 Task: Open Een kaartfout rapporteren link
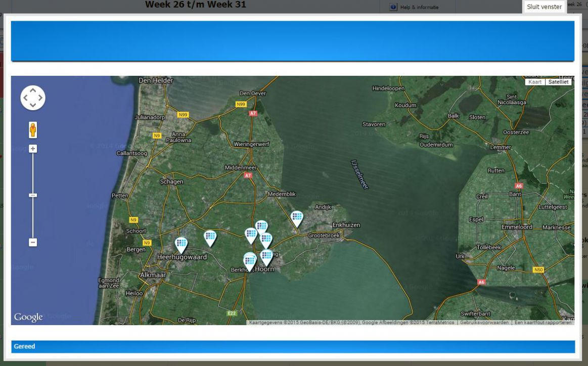[543, 323]
